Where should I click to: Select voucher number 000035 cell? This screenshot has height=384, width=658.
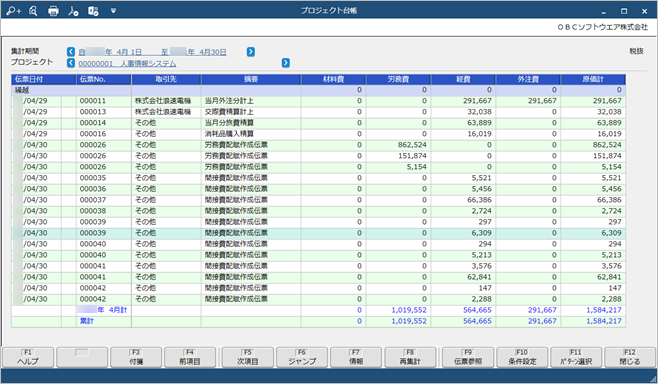[x=104, y=178]
